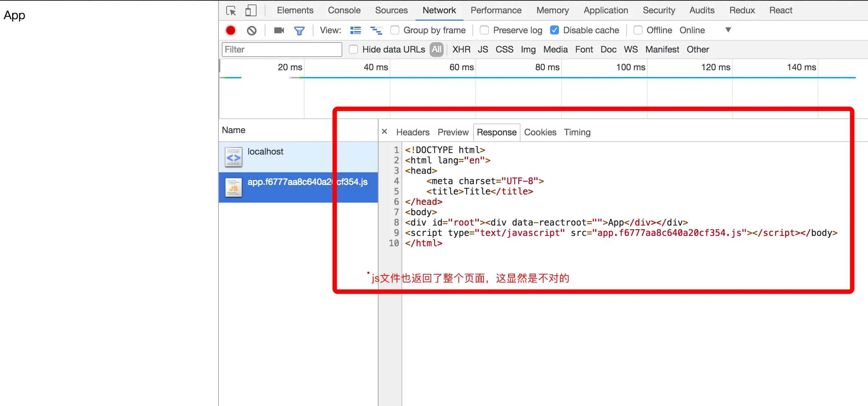Click the waterfall overview view icon
Image resolution: width=868 pixels, height=406 pixels.
(376, 30)
